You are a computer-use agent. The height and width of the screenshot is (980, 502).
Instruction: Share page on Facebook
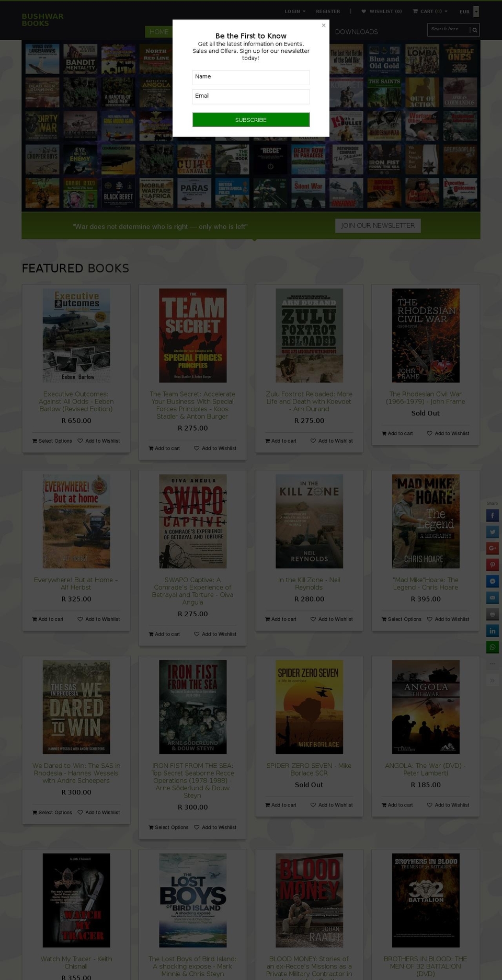pos(493,516)
